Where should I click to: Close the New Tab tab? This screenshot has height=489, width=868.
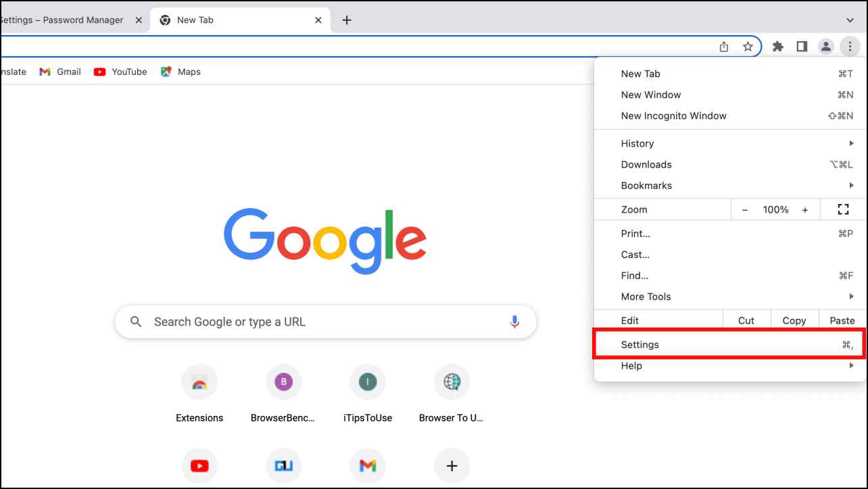318,20
